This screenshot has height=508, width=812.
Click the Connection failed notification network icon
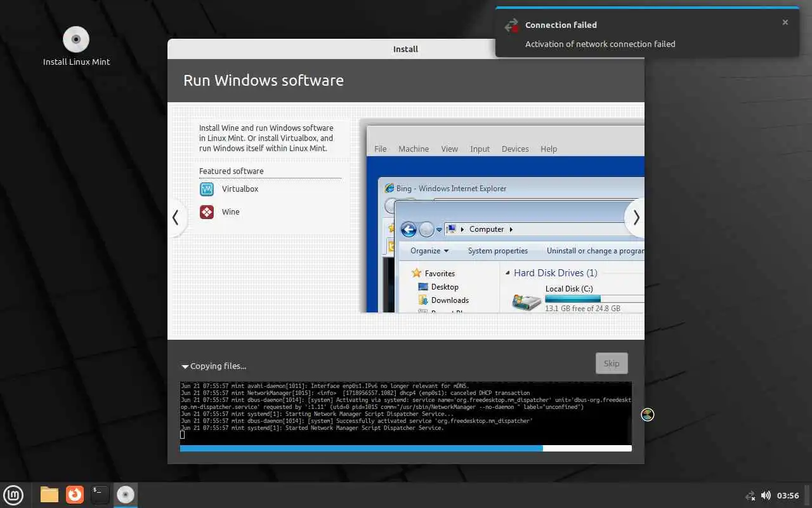[x=511, y=26]
